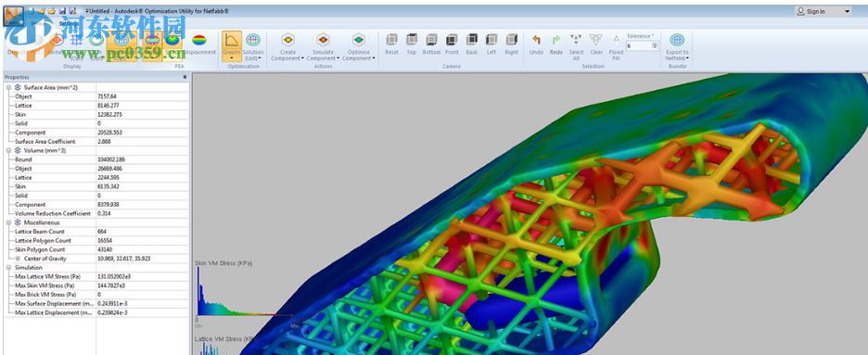Switch camera to Front view
Screen dimensions: 868x355
(x=452, y=44)
